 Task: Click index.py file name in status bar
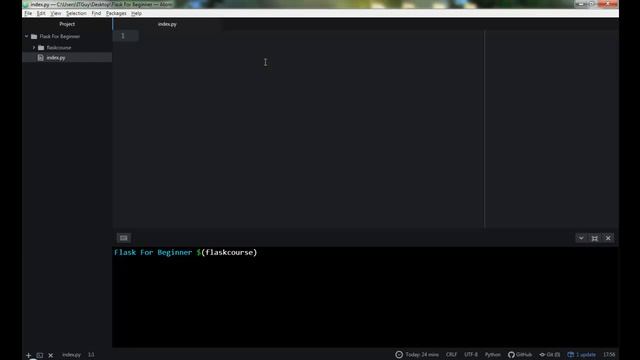[x=71, y=355]
